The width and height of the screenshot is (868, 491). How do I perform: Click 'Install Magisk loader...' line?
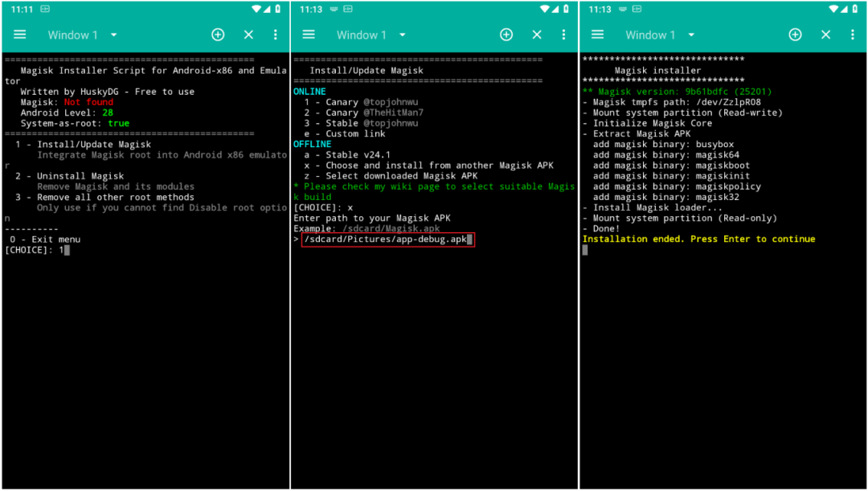point(653,207)
